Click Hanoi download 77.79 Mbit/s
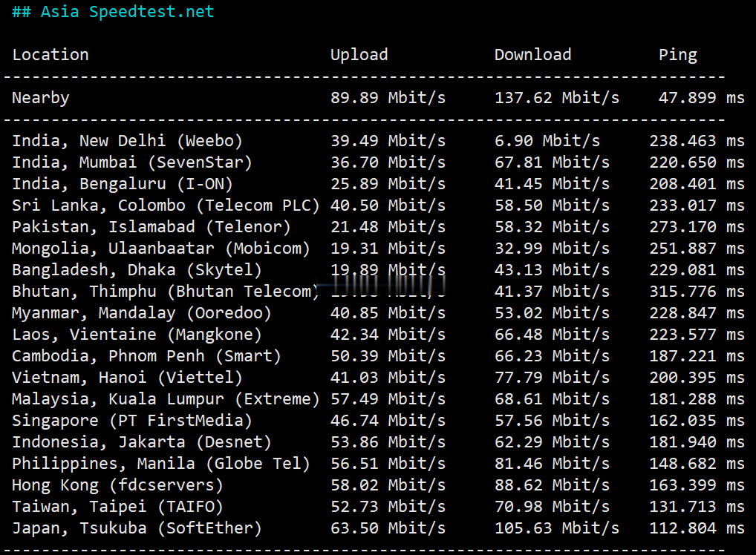The width and height of the screenshot is (756, 555). [x=552, y=378]
